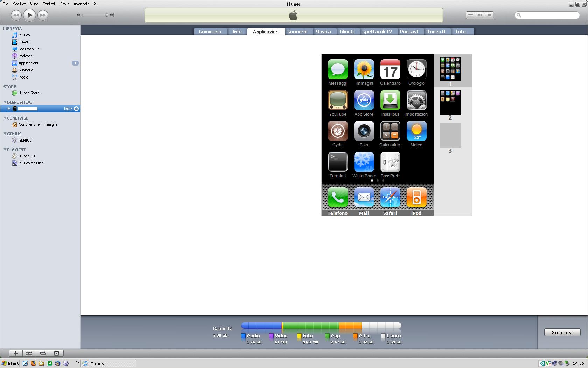Click the iPod dock icon
The height and width of the screenshot is (368, 588).
tap(416, 197)
